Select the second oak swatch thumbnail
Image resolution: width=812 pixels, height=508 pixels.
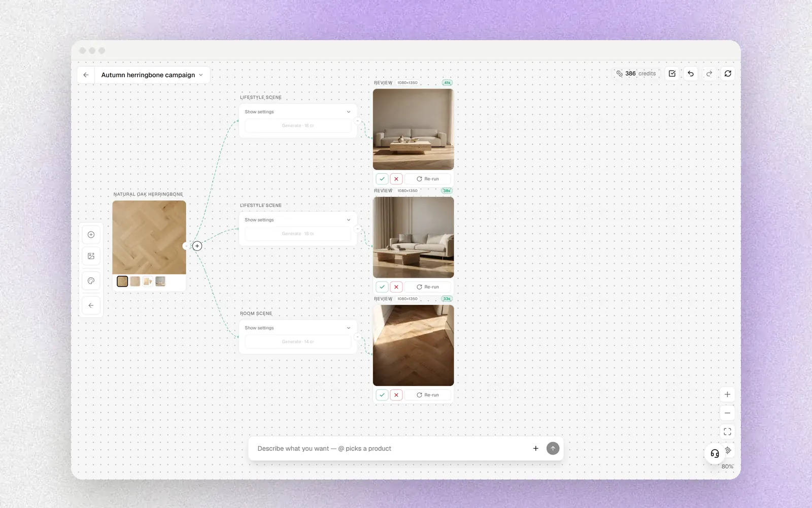pyautogui.click(x=135, y=281)
